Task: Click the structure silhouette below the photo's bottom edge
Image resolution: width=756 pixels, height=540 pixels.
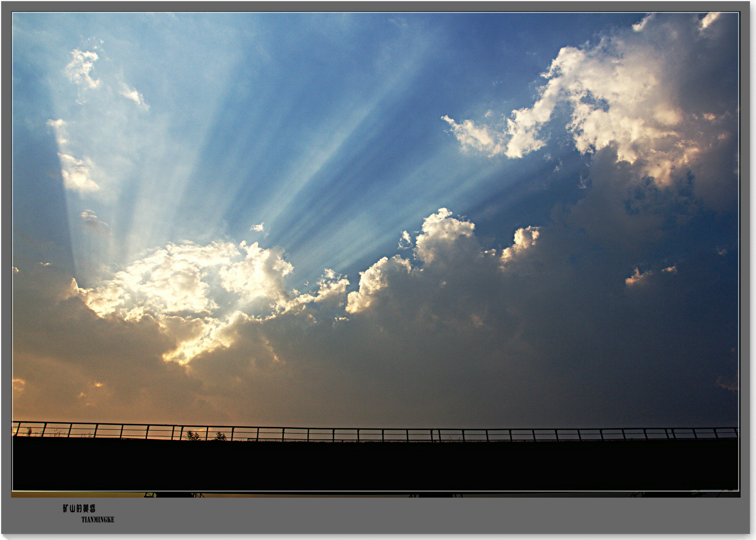Action: pyautogui.click(x=175, y=495)
